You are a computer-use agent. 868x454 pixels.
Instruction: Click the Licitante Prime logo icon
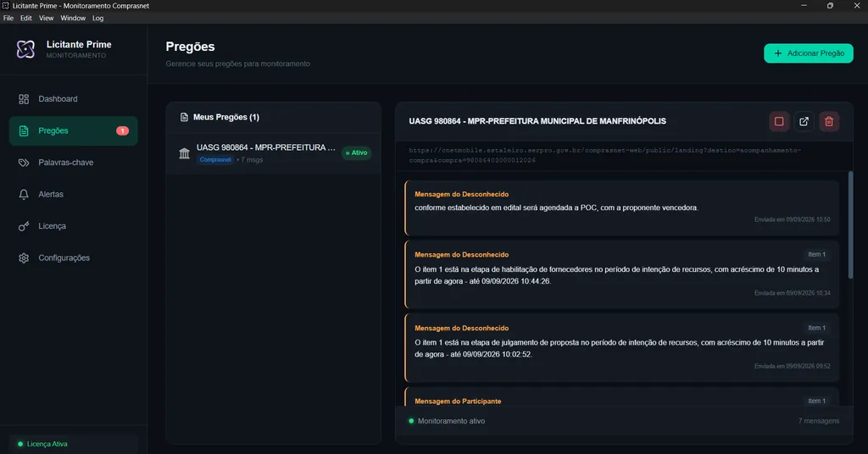coord(25,49)
